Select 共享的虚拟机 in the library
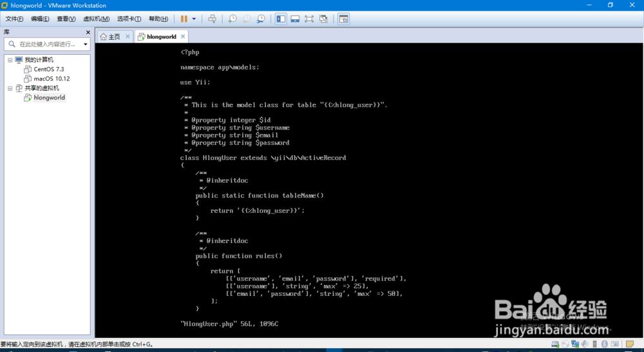This screenshot has height=352, width=644. (x=42, y=88)
